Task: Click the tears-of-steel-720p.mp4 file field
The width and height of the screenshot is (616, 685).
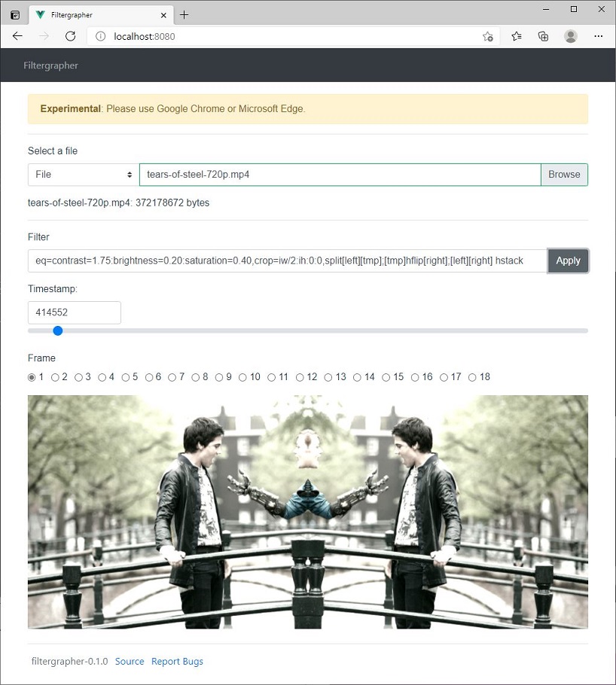Action: click(x=340, y=175)
